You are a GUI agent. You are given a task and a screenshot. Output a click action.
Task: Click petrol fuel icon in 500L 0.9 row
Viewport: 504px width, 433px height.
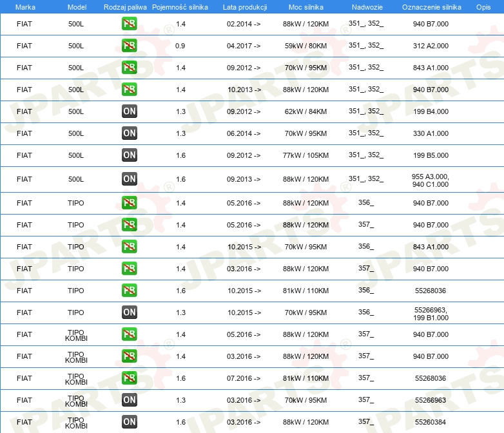[129, 45]
